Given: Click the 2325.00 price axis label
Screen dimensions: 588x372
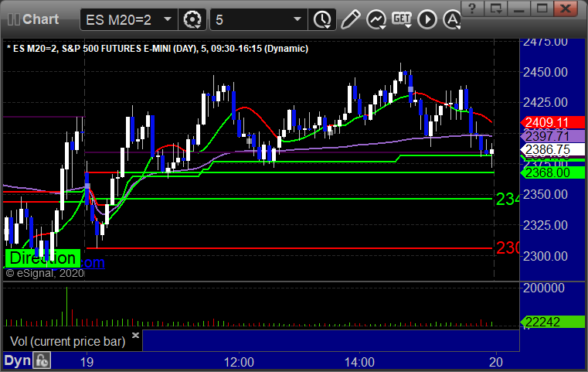Looking at the screenshot, I should [546, 225].
